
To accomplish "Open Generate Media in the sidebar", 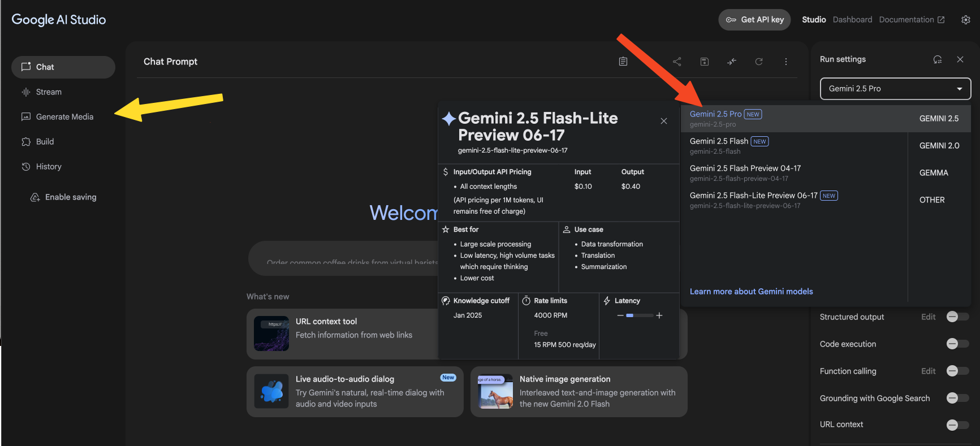I will click(63, 117).
